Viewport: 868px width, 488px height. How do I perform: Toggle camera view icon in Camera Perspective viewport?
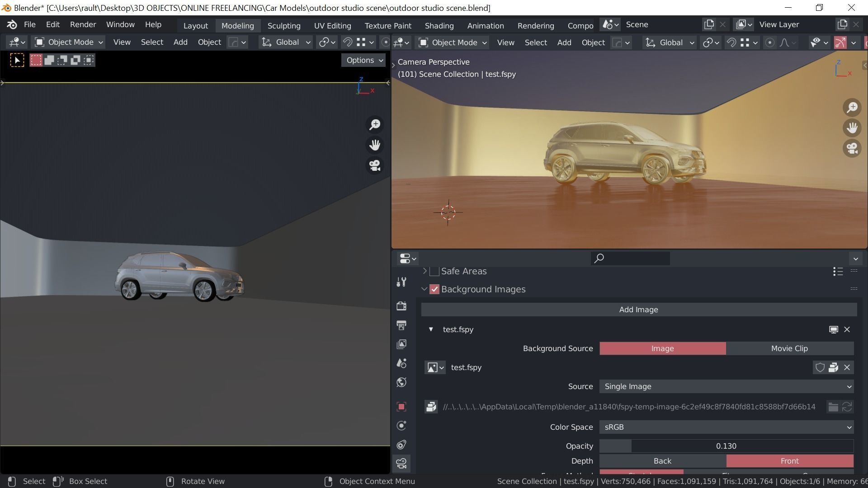(852, 148)
